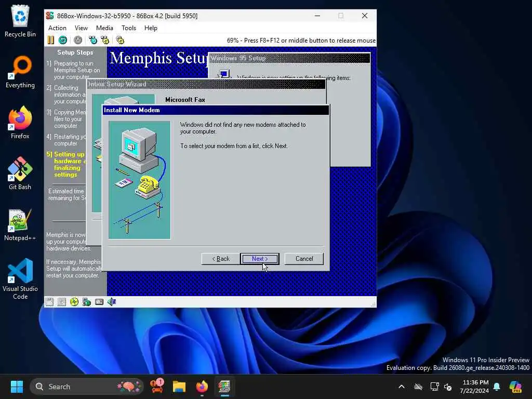Image resolution: width=532 pixels, height=399 pixels.
Task: Open the Tools menu
Action: (x=129, y=28)
